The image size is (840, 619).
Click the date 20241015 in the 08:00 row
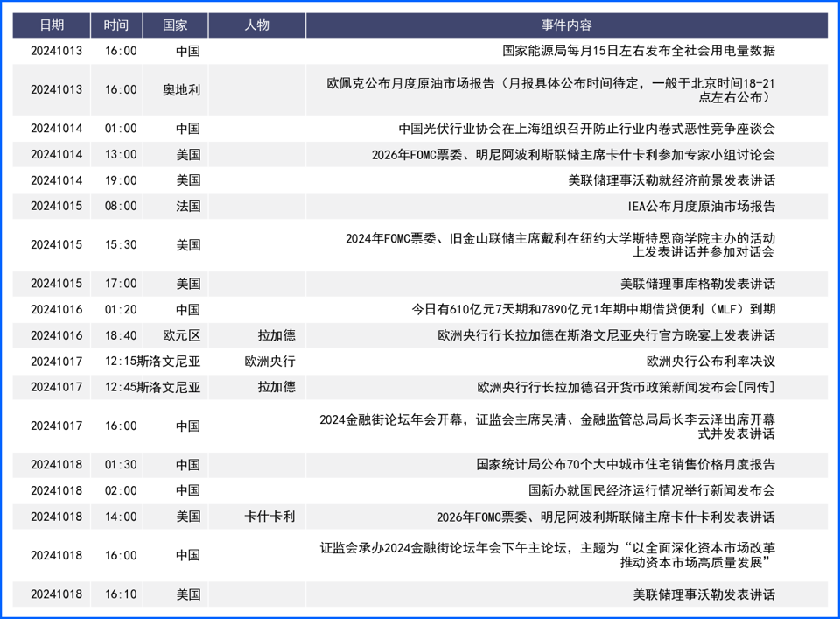[56, 206]
